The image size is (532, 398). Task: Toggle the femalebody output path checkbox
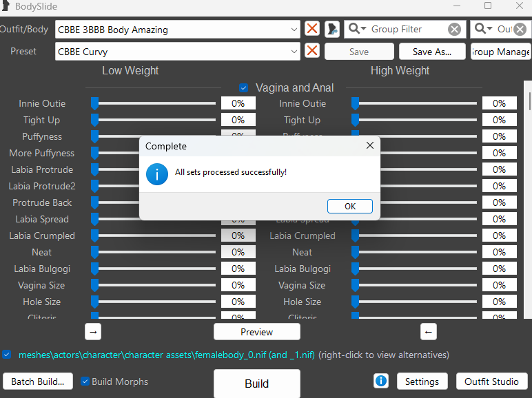click(7, 355)
